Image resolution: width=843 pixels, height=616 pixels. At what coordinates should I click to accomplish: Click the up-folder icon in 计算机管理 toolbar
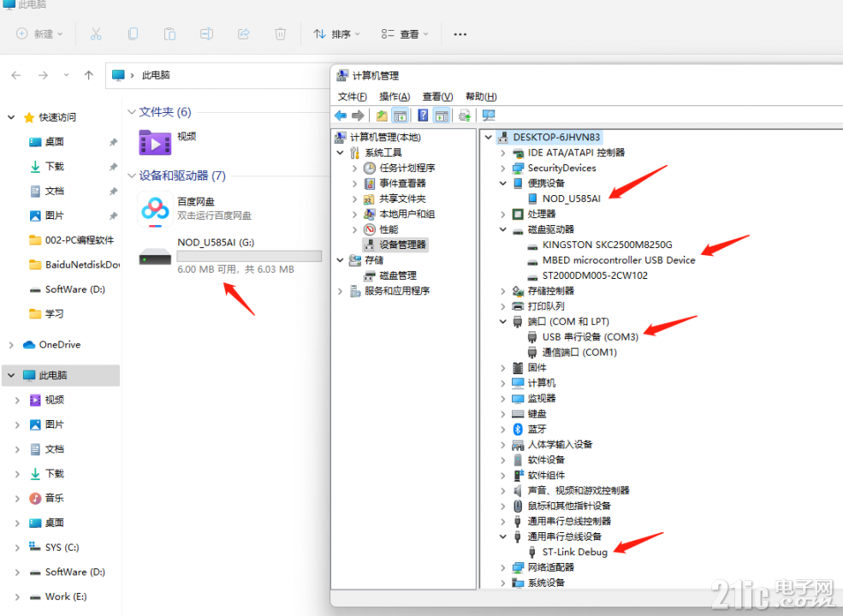pyautogui.click(x=382, y=115)
